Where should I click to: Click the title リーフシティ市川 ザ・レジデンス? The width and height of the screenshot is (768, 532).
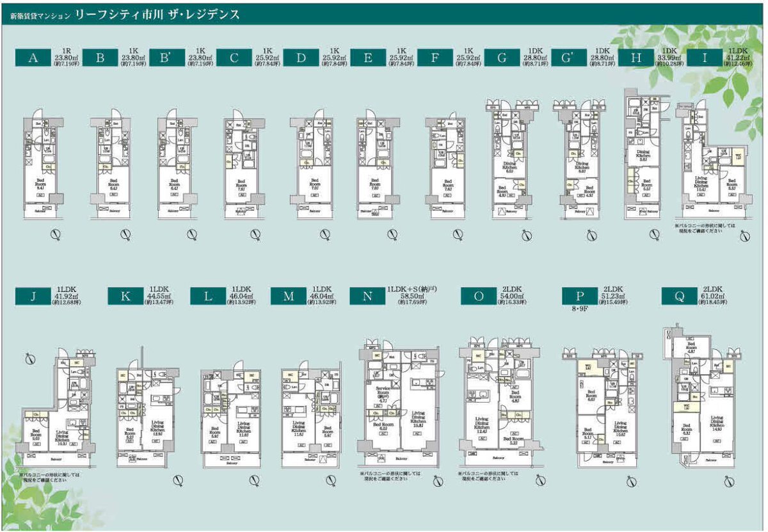(x=157, y=15)
